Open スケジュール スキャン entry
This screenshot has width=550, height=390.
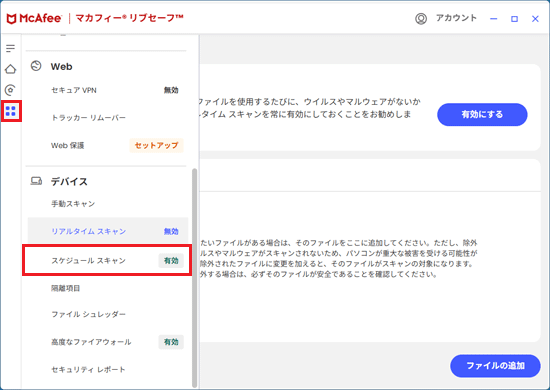click(107, 260)
